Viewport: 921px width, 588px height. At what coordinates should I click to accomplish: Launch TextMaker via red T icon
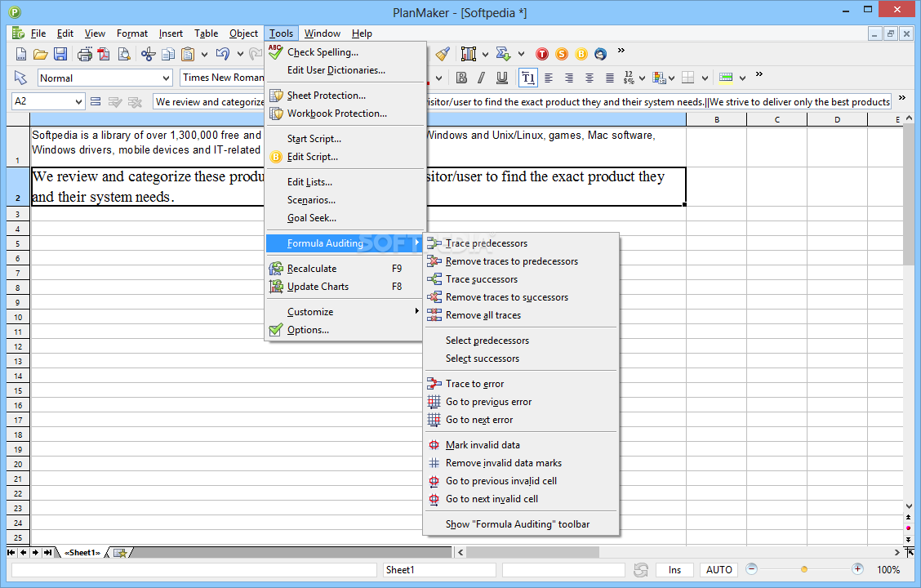tap(542, 55)
